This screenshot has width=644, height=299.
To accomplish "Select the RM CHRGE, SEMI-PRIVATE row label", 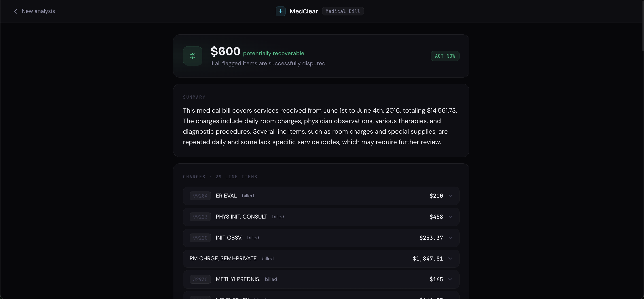I will pyautogui.click(x=223, y=259).
